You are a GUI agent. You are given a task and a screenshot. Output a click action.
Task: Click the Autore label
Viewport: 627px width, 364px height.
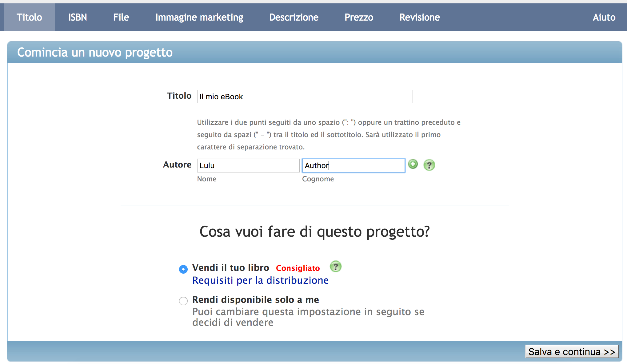coord(177,165)
